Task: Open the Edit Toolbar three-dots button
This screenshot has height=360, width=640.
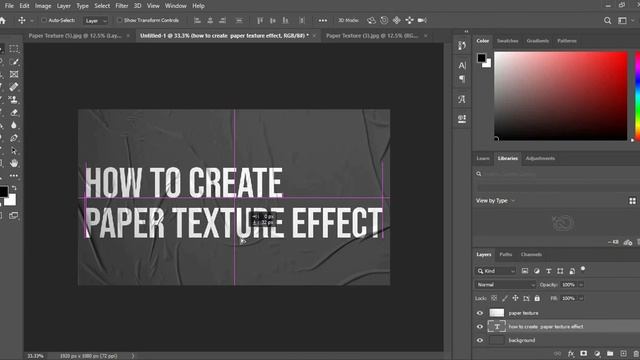Action: coord(14,176)
